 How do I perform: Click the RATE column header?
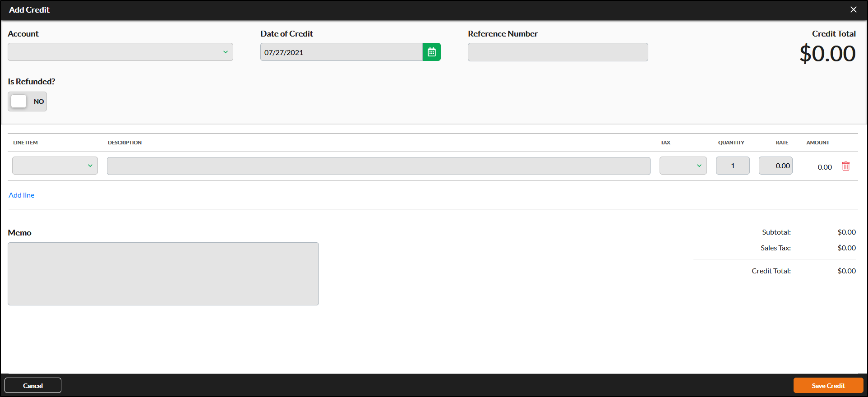coord(782,143)
